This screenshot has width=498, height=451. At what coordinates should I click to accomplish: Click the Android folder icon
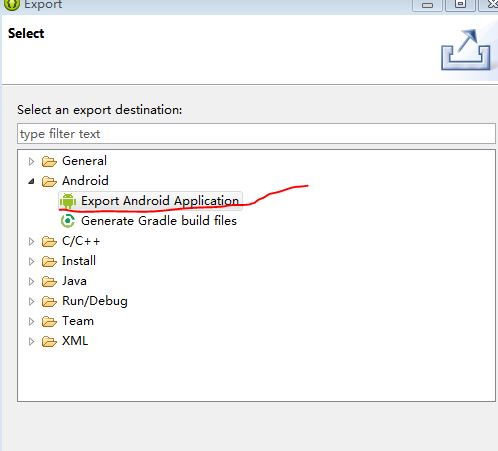pyautogui.click(x=49, y=181)
